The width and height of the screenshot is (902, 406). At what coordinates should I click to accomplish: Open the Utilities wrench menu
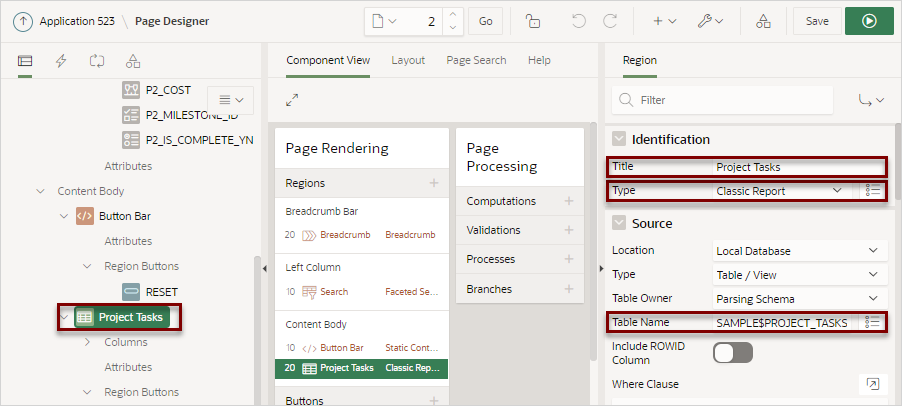pyautogui.click(x=710, y=21)
